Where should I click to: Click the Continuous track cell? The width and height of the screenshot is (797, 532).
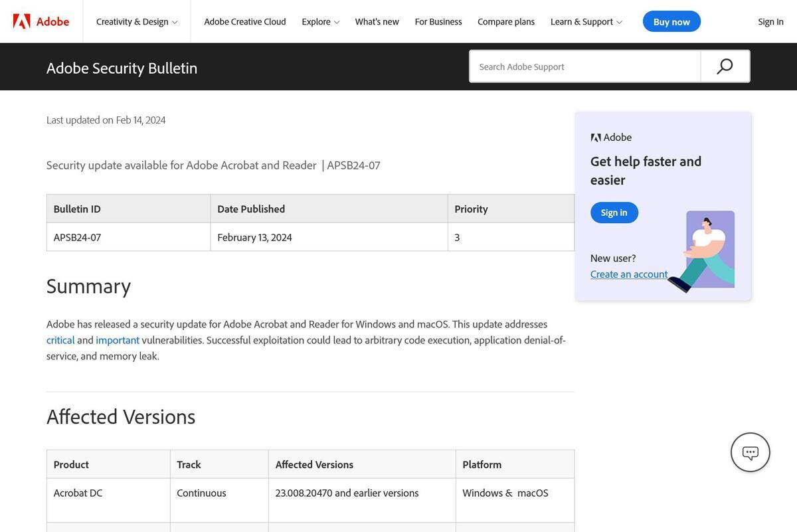(x=219, y=500)
